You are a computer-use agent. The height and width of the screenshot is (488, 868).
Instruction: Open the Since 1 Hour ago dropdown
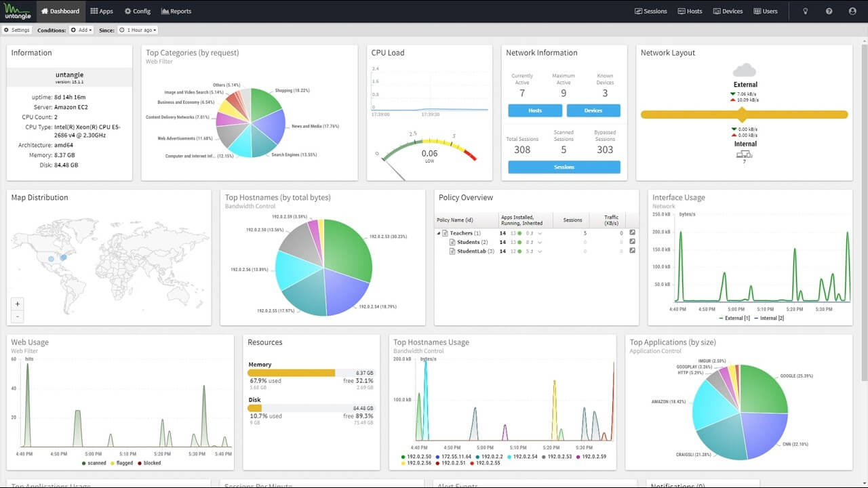[138, 30]
